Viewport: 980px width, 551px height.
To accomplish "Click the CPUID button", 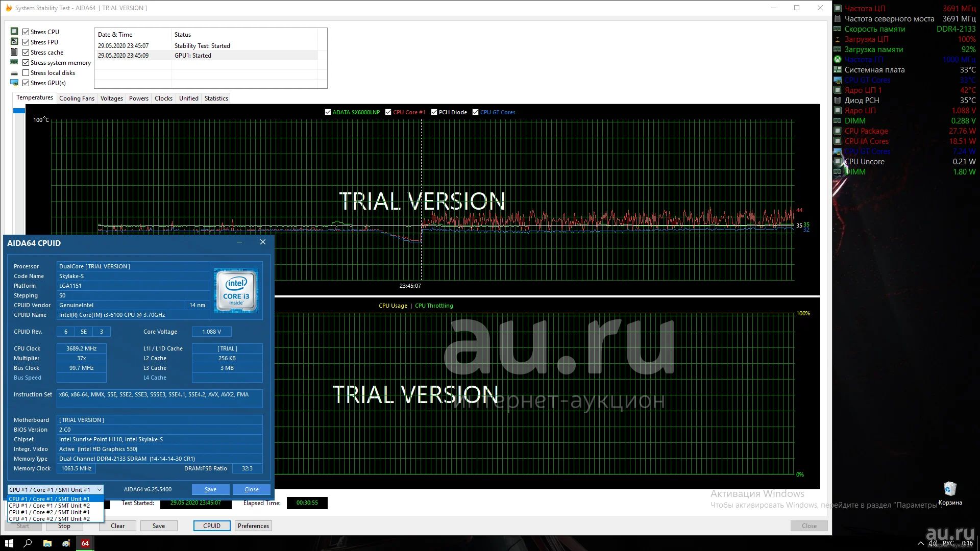I will (212, 526).
